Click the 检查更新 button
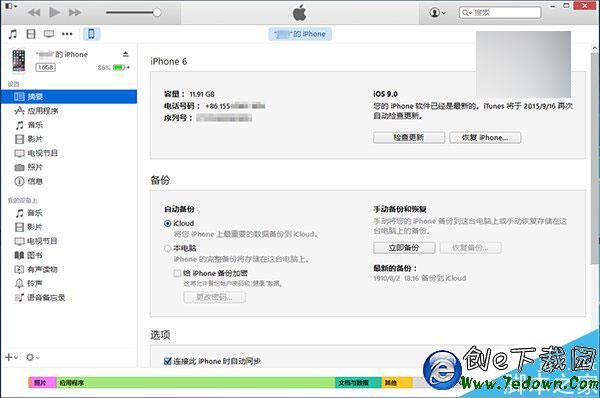 (x=409, y=138)
